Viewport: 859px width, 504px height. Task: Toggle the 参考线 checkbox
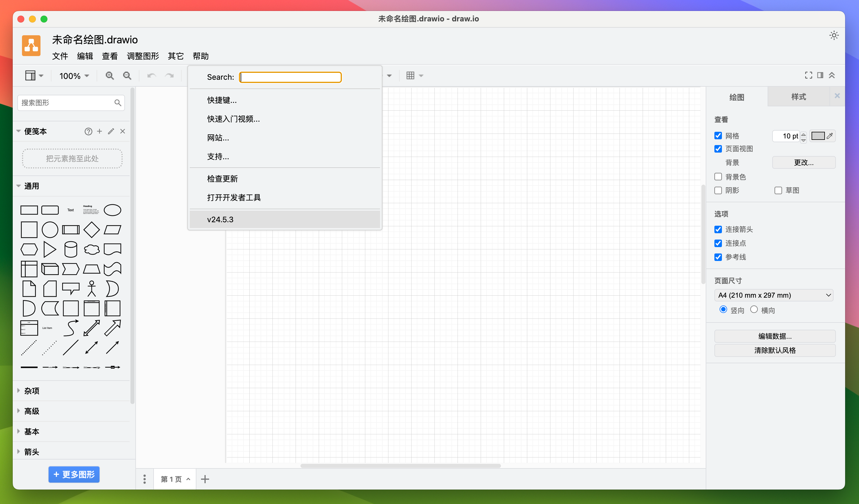pos(718,257)
